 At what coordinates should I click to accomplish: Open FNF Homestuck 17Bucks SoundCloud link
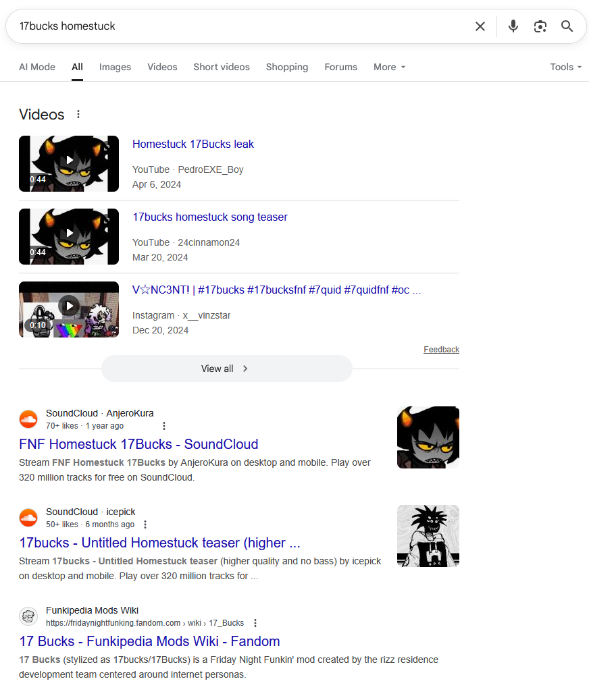click(x=138, y=444)
